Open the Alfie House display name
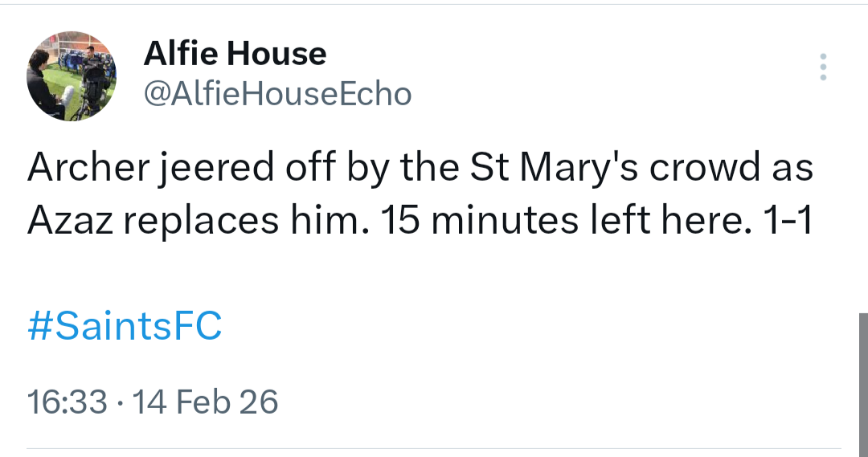The width and height of the screenshot is (868, 457). 235,55
